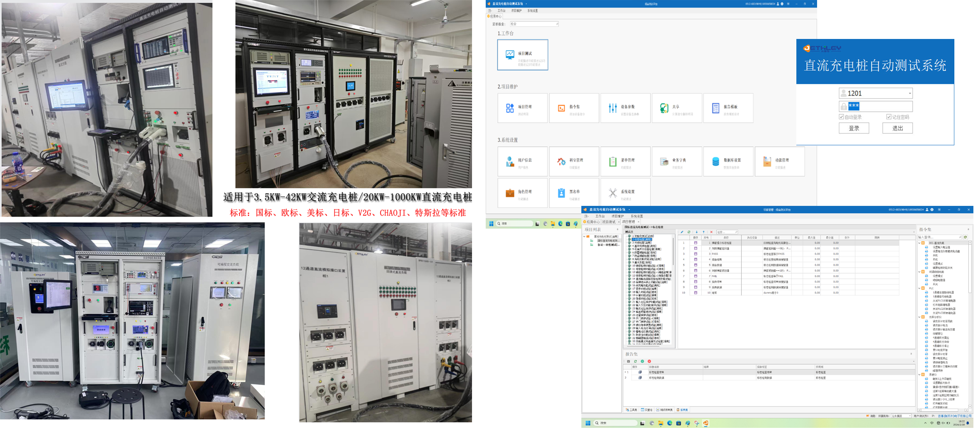Open the 项目测试 workbench tile
Screen dimensions: 980x436
pos(523,55)
